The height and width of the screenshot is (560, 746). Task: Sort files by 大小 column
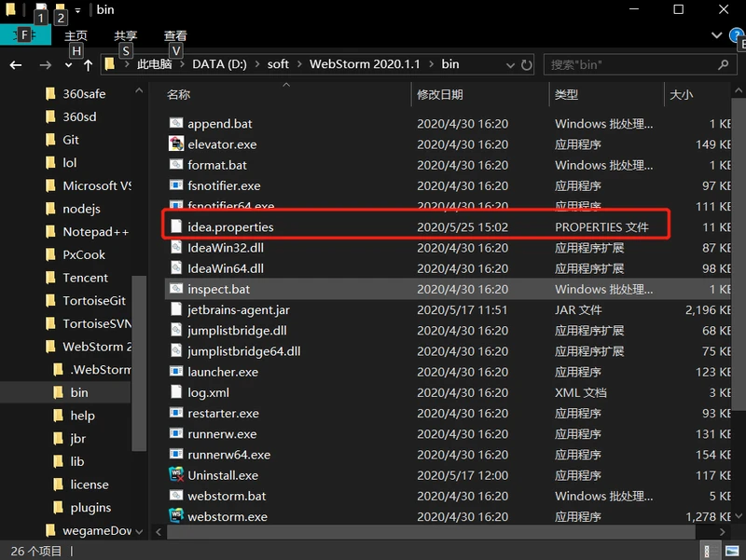tap(682, 95)
